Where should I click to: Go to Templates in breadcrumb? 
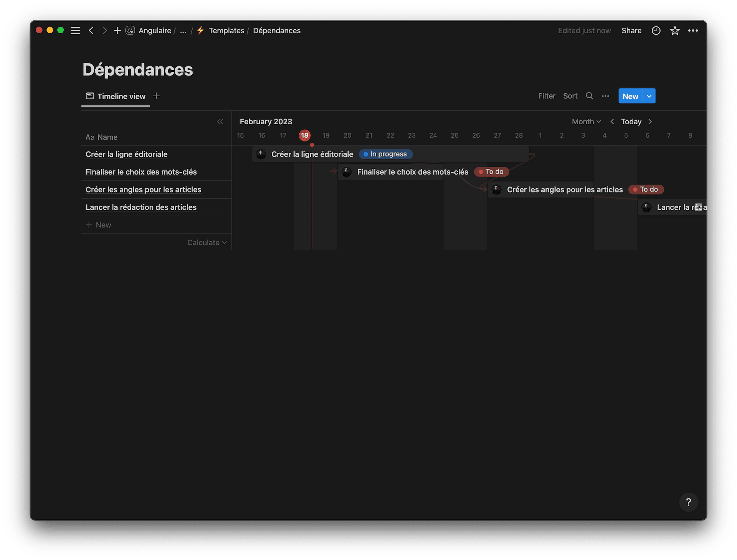[226, 31]
